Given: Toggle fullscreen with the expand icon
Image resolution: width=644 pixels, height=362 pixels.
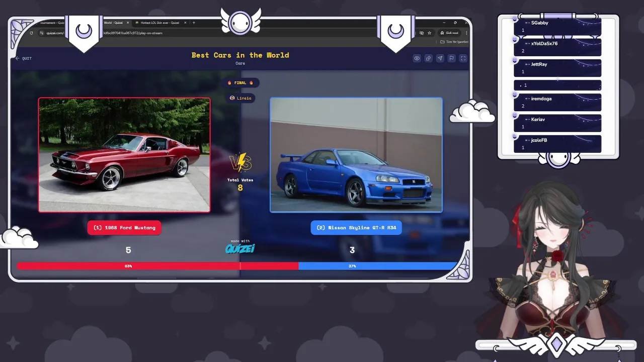Looking at the screenshot, I should (x=463, y=58).
